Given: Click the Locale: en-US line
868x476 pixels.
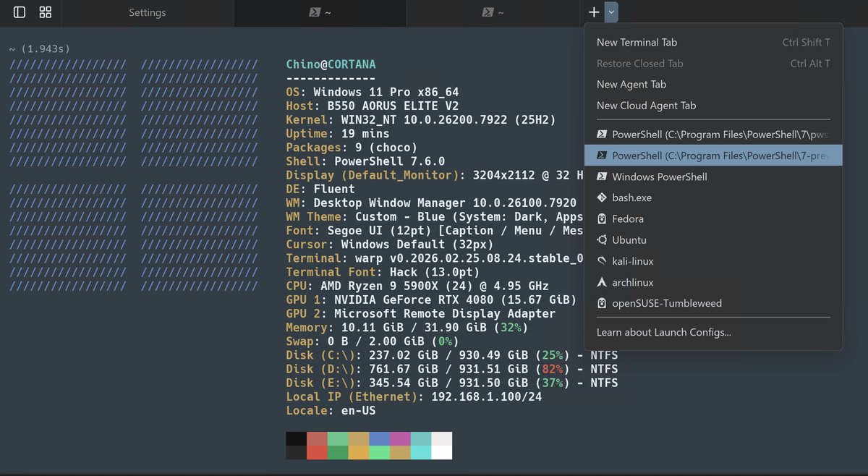Looking at the screenshot, I should tap(331, 410).
